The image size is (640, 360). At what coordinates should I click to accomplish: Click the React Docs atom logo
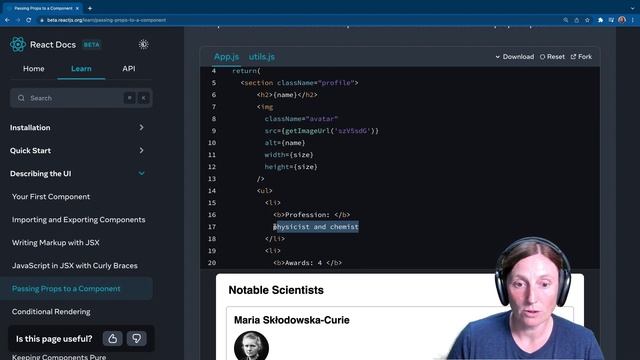click(x=18, y=44)
